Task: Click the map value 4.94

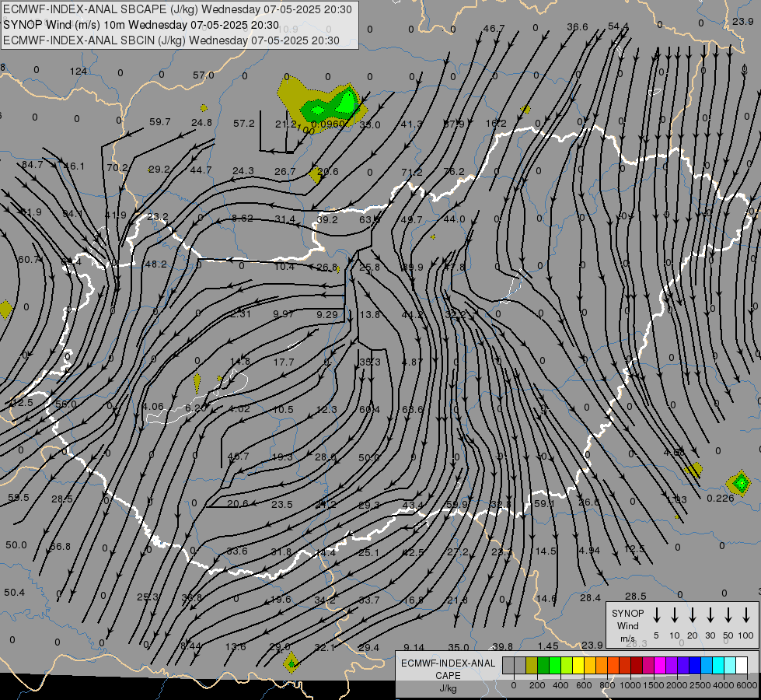Action: click(589, 551)
